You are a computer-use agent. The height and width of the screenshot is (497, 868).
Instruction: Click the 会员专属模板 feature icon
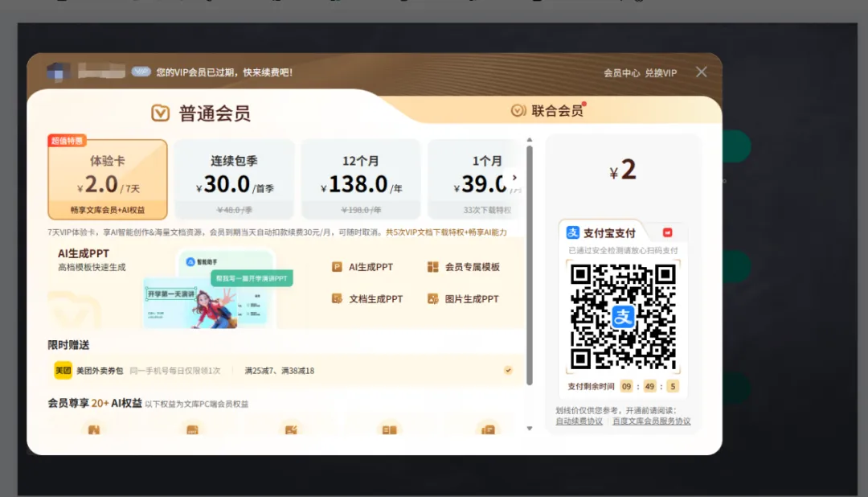coord(433,267)
